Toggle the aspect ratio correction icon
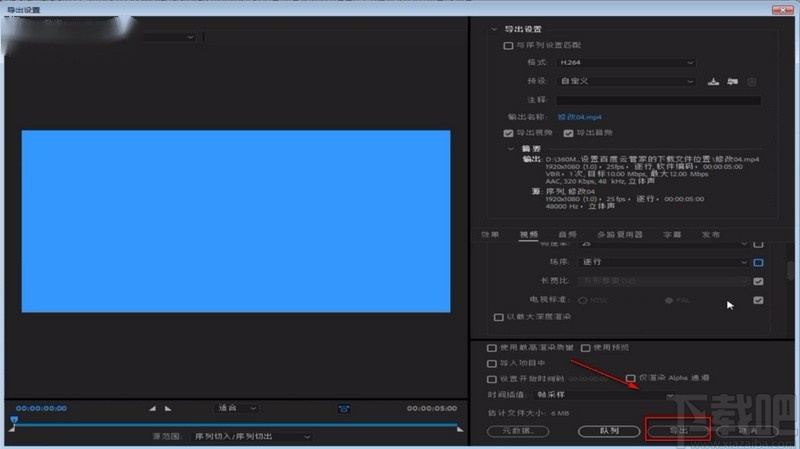 coord(344,408)
